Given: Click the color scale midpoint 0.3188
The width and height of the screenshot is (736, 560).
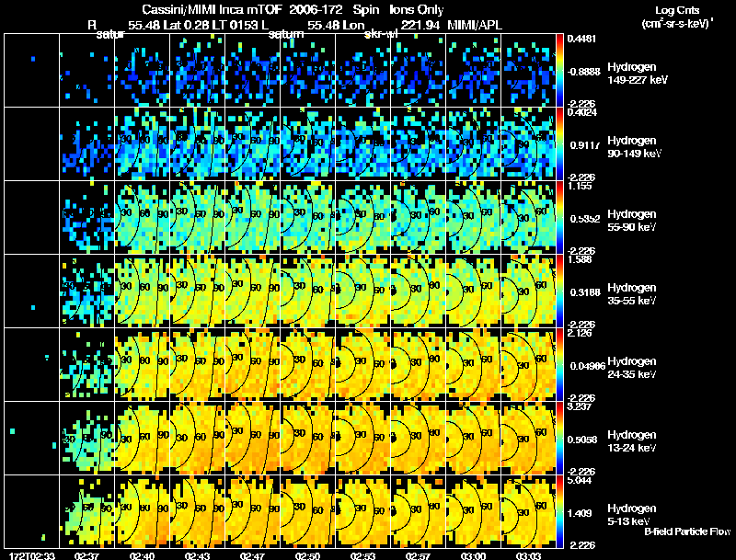Looking at the screenshot, I should click(585, 292).
